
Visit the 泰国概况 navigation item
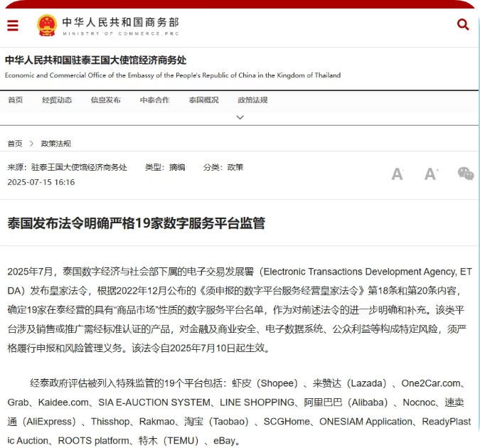coord(203,100)
